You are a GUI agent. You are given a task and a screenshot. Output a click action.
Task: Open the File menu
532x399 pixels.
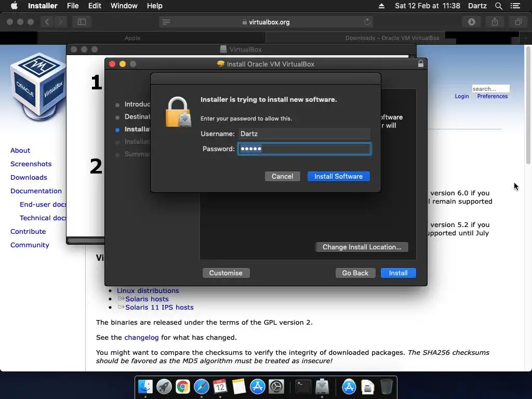[73, 6]
